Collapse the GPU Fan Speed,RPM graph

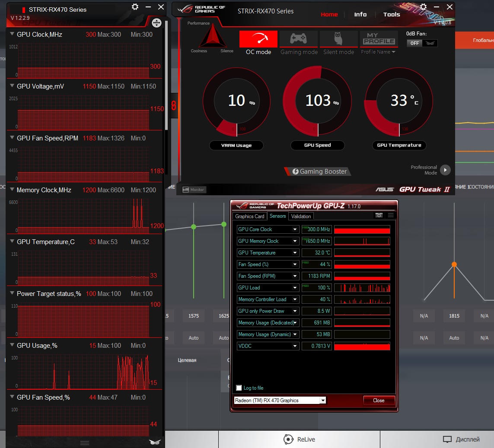pyautogui.click(x=12, y=137)
